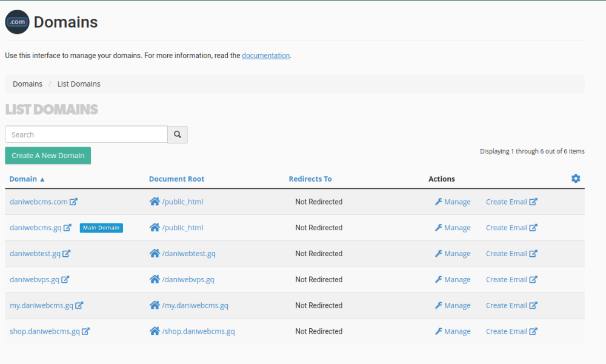Open /my.daniwebcms.gq document root path
This screenshot has height=364, width=606.
pos(195,305)
